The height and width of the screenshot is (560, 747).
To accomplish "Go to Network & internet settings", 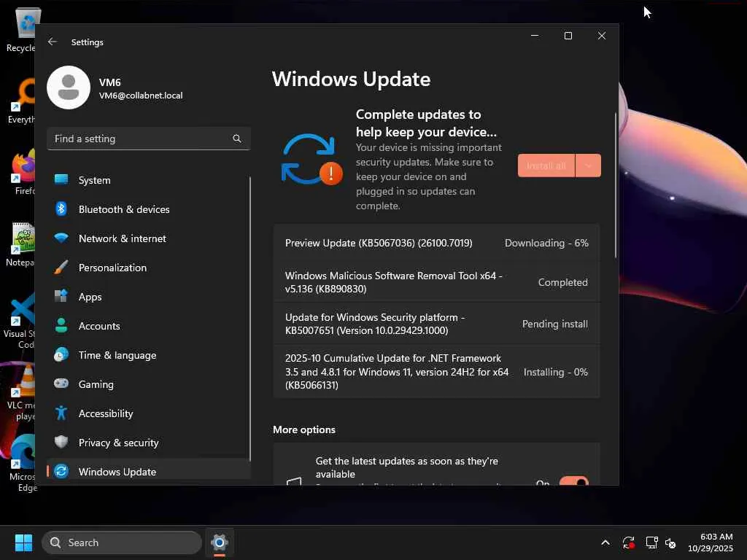I will pos(149,238).
